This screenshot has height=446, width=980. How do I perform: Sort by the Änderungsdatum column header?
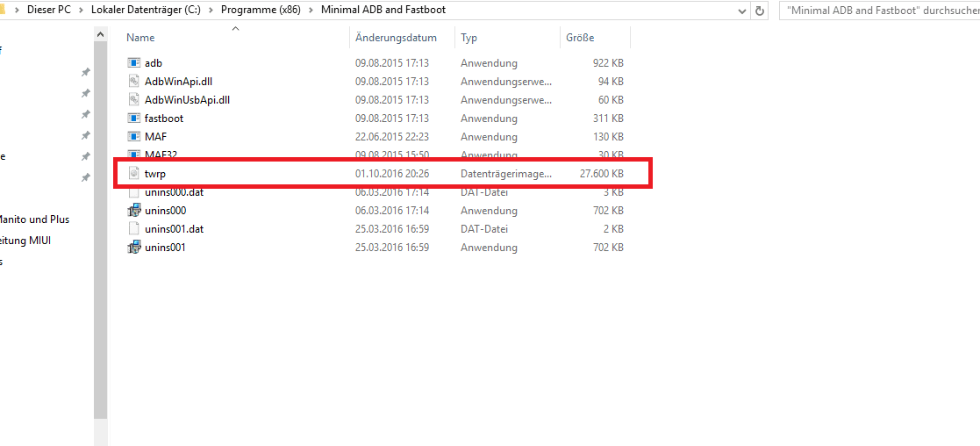[x=396, y=38]
